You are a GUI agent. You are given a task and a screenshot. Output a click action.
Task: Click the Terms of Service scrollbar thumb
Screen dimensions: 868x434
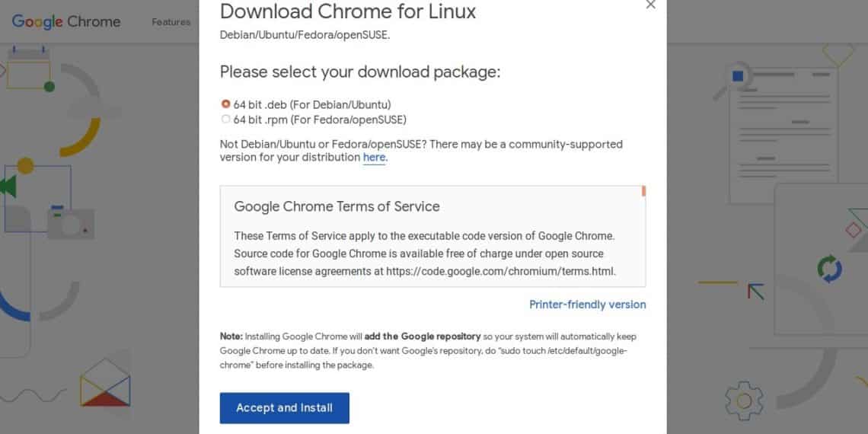click(x=643, y=191)
